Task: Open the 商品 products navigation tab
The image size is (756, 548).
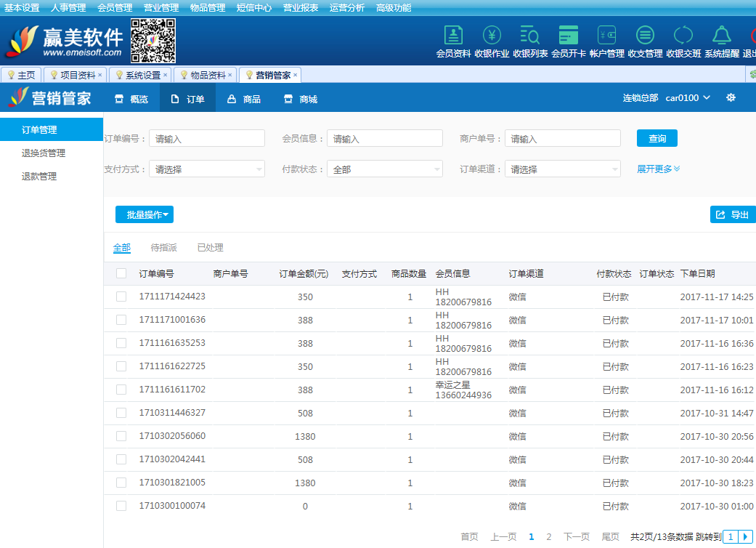Action: click(244, 99)
